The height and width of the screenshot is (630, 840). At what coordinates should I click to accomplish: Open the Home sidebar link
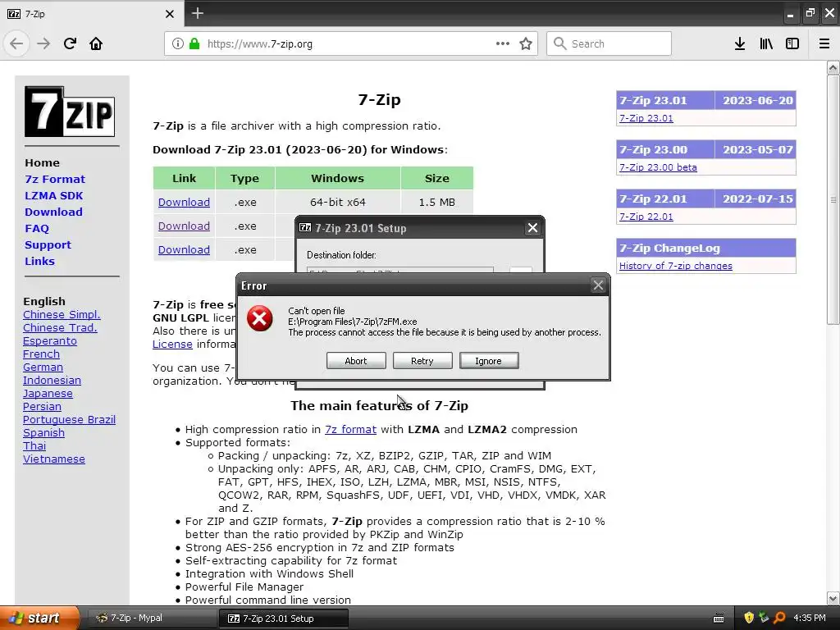tap(43, 162)
